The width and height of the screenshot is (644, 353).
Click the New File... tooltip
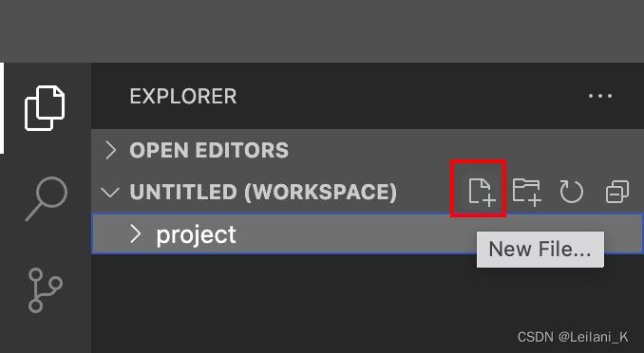click(540, 250)
